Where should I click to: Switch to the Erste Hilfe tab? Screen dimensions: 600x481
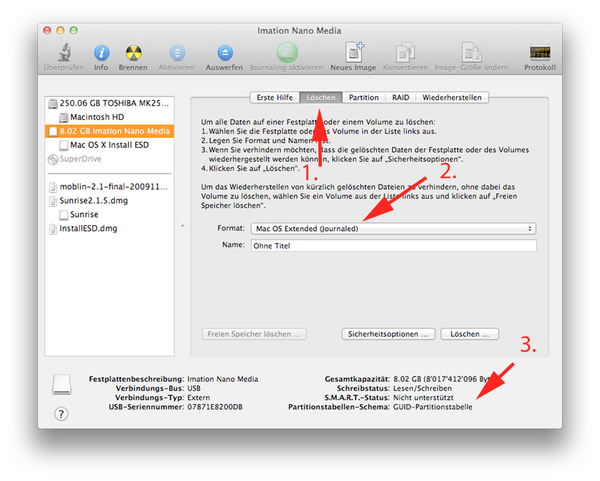(x=275, y=98)
